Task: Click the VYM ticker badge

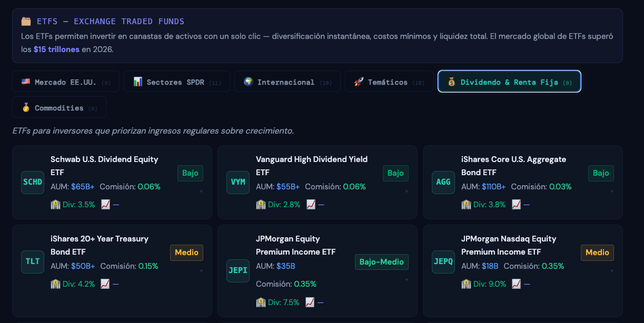Action: 238,182
